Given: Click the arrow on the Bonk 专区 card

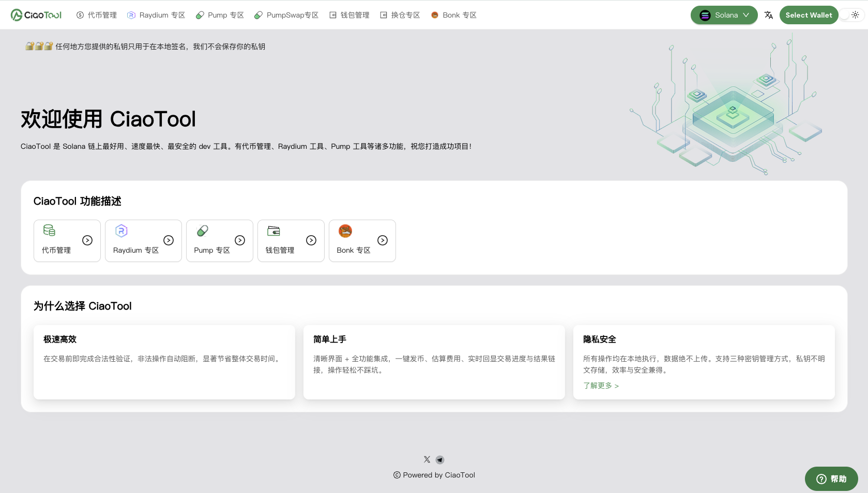Looking at the screenshot, I should (383, 240).
